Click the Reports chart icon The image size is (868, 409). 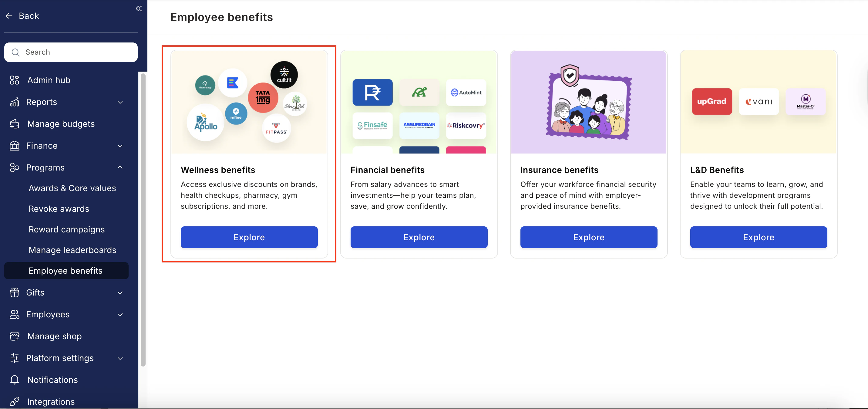tap(15, 102)
